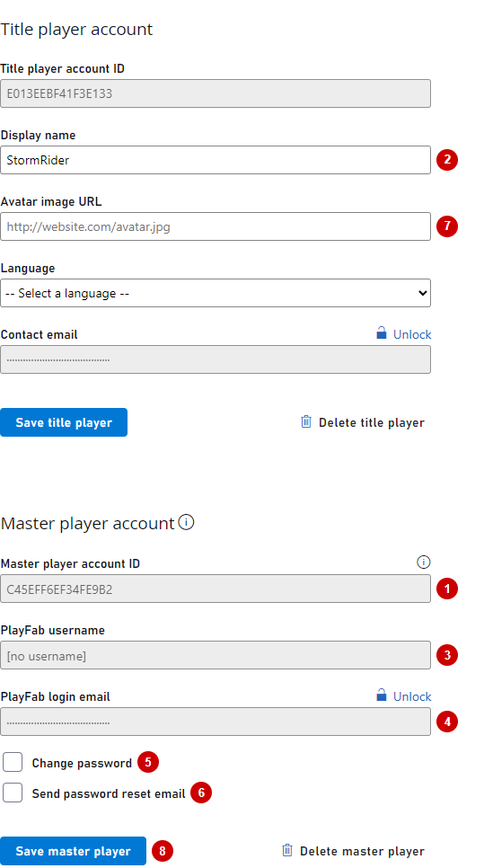Click the PlayFab username label

click(53, 630)
